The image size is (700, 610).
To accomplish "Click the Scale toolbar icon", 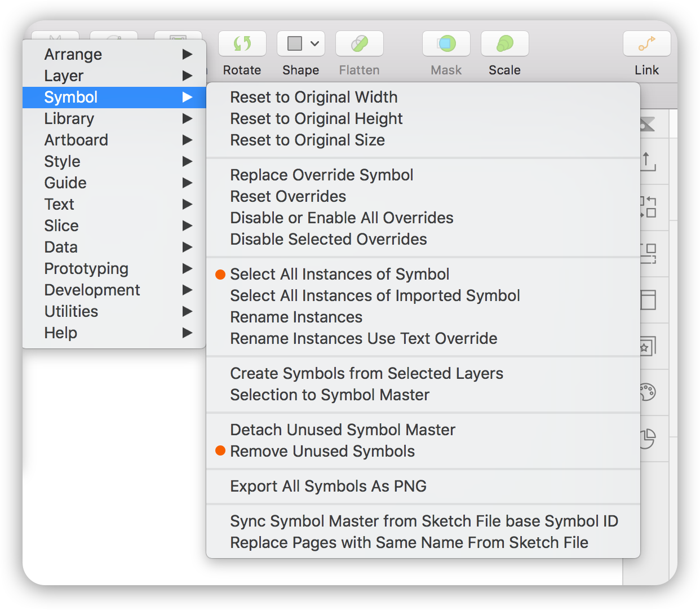I will point(504,44).
